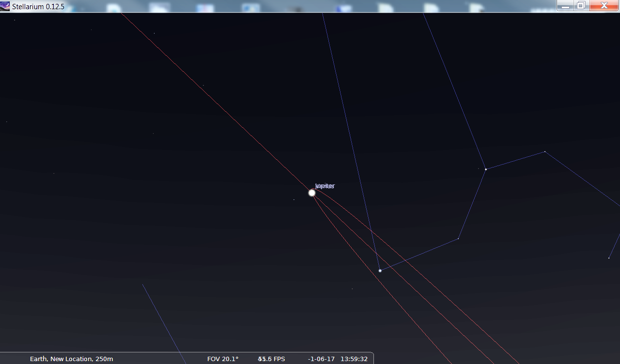
Task: Click the Stellarium 0.12.5 window title
Action: tap(38, 6)
